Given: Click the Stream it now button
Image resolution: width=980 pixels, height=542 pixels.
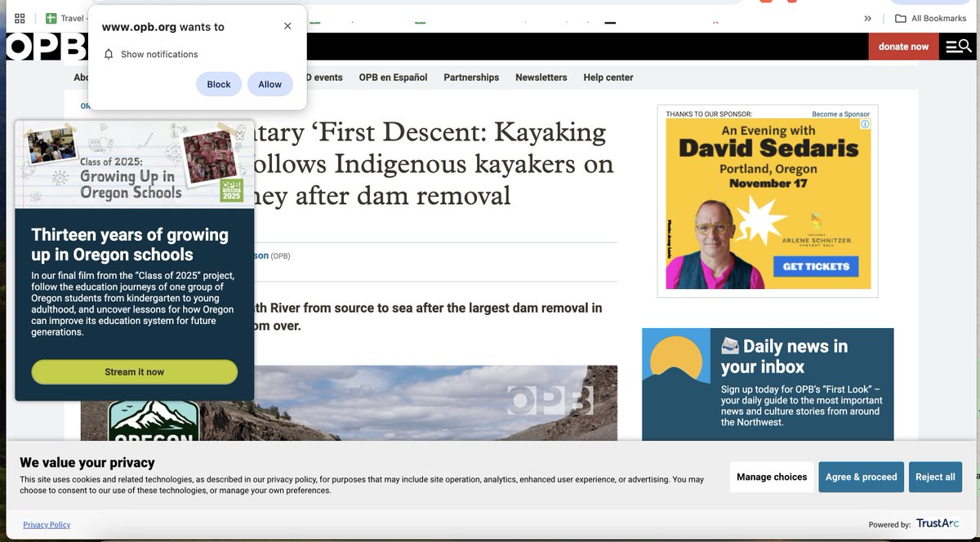Looking at the screenshot, I should point(134,372).
